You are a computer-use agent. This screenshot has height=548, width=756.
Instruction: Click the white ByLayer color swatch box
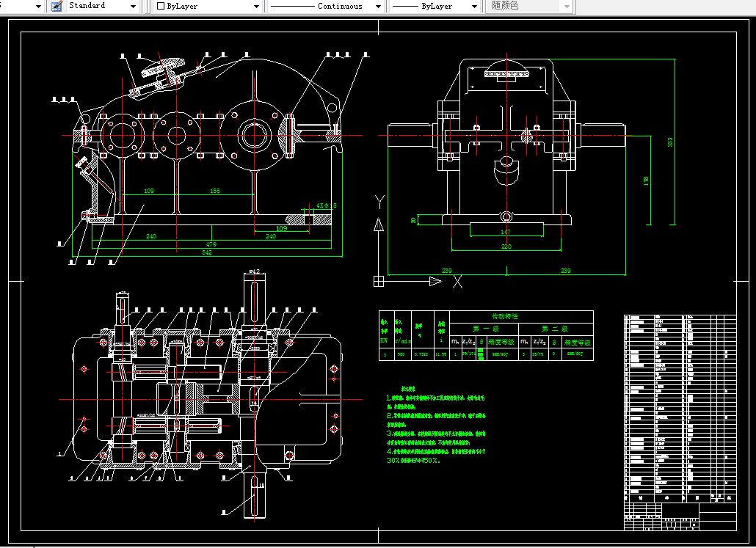click(161, 7)
